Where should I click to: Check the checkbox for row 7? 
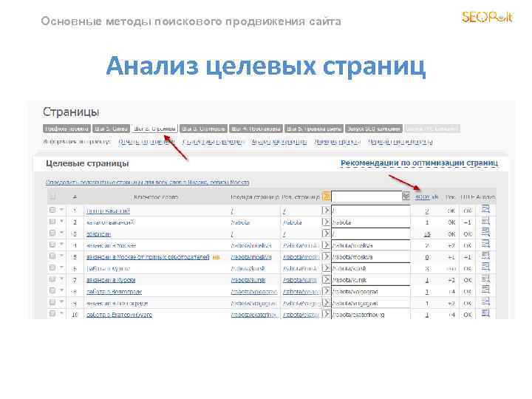coord(52,279)
